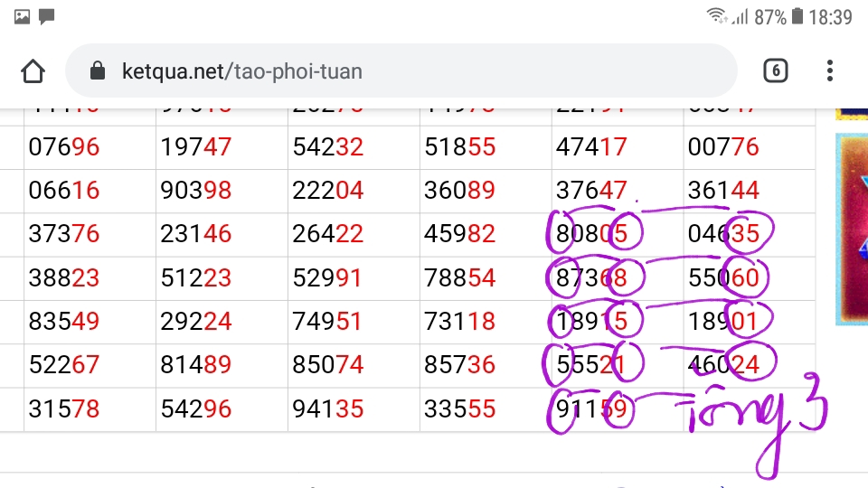The width and height of the screenshot is (868, 488).
Task: Select table cell 51855
Action: [x=486, y=147]
